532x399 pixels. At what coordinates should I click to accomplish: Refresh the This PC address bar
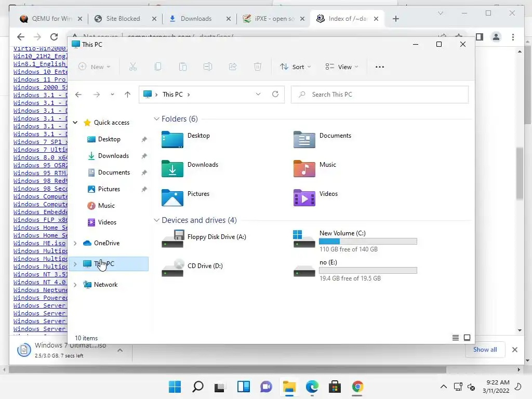pyautogui.click(x=275, y=95)
